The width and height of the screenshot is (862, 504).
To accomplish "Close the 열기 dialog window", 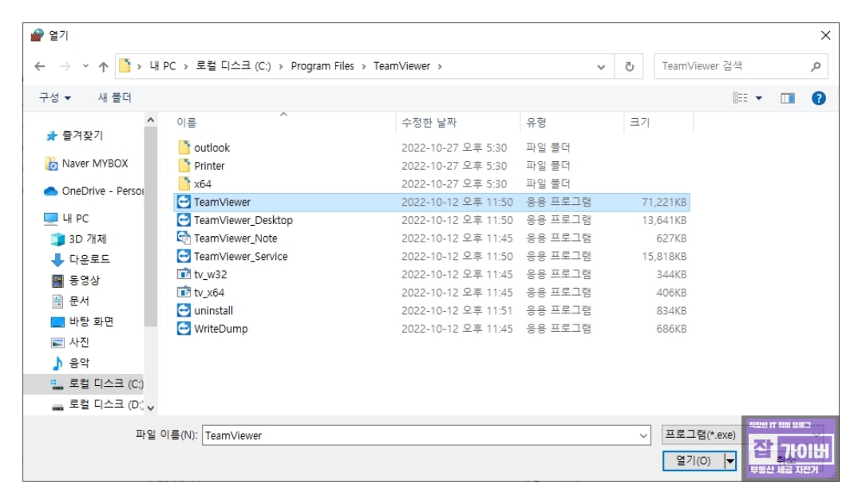I will coord(825,36).
